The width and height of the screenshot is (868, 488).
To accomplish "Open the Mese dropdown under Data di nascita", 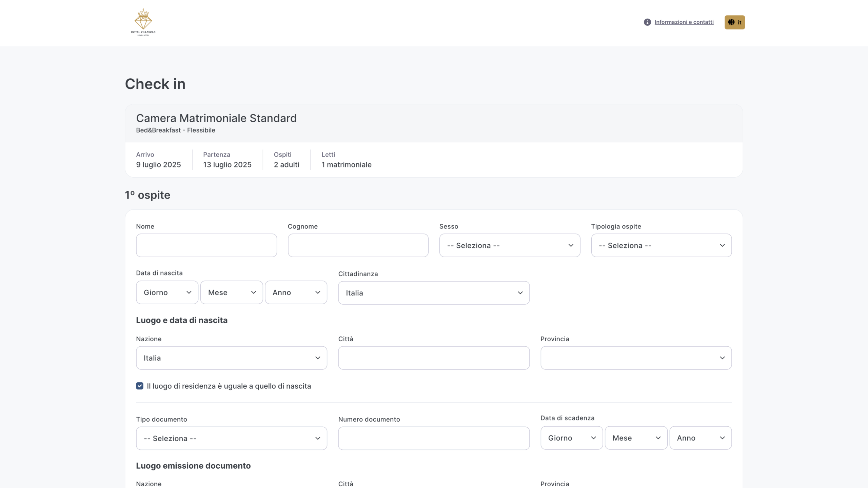I will pyautogui.click(x=232, y=292).
